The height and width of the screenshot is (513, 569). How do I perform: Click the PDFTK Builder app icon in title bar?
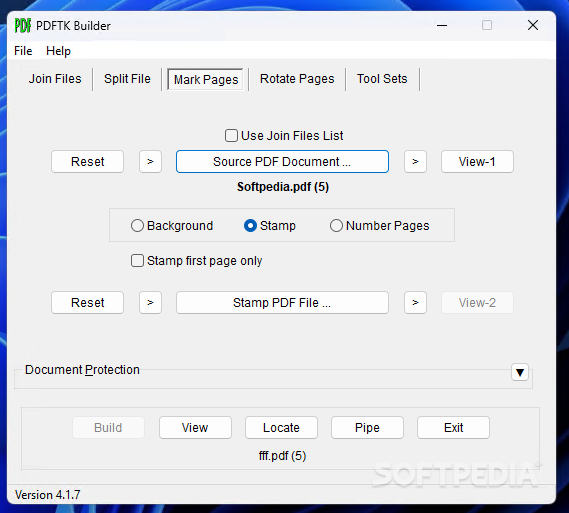click(22, 26)
